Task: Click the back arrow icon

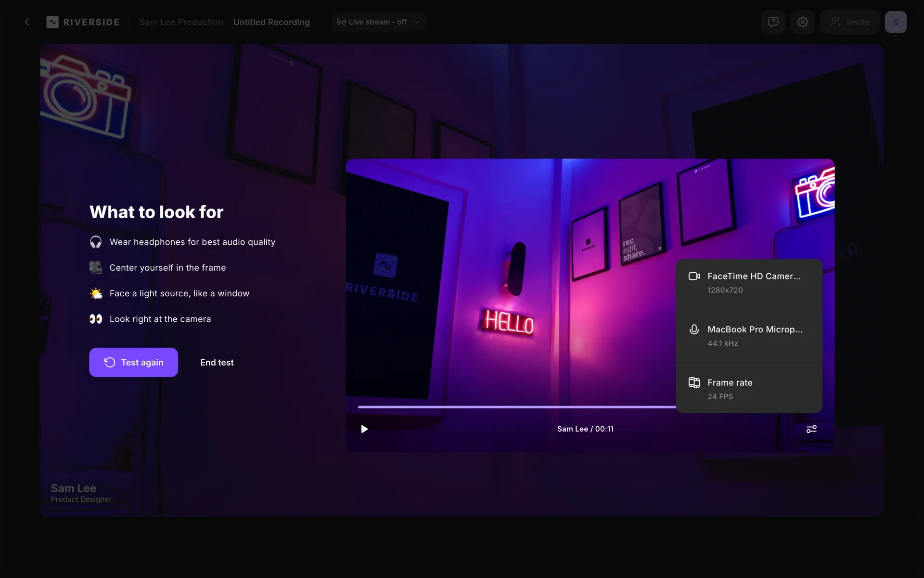Action: coord(27,22)
